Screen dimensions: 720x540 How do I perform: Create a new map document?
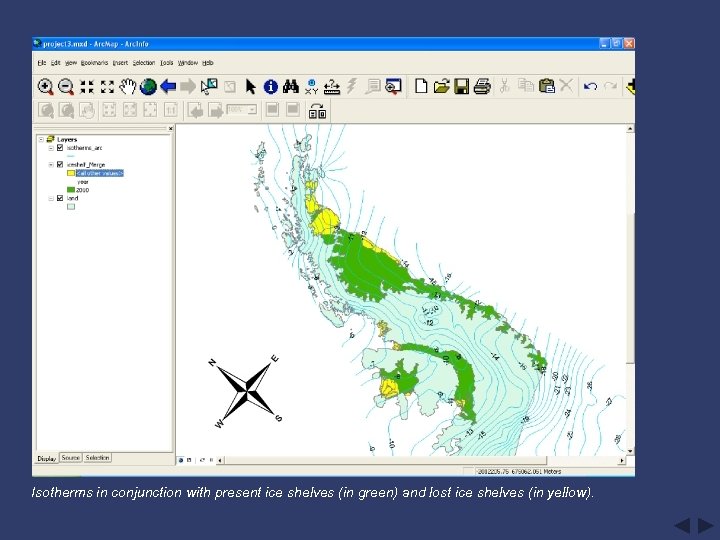tap(421, 86)
